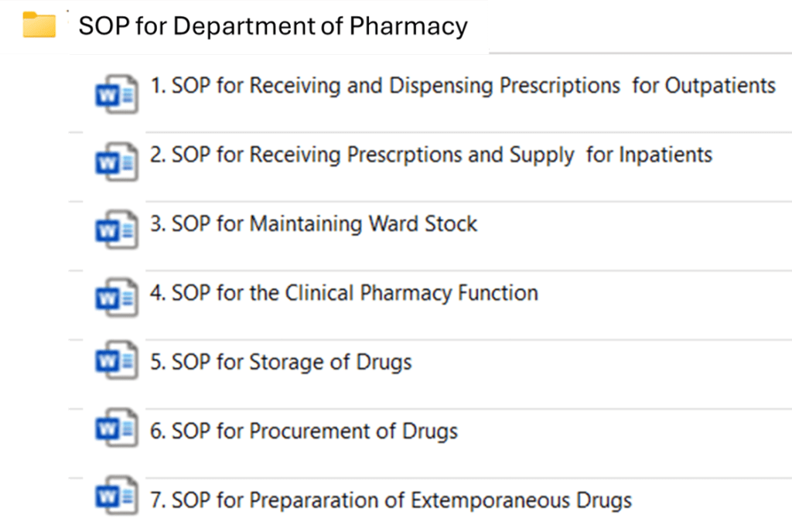Screen dimensions: 792x532
Task: Click Word icon for Extemporaneous Drugs SOP
Action: coord(116,500)
